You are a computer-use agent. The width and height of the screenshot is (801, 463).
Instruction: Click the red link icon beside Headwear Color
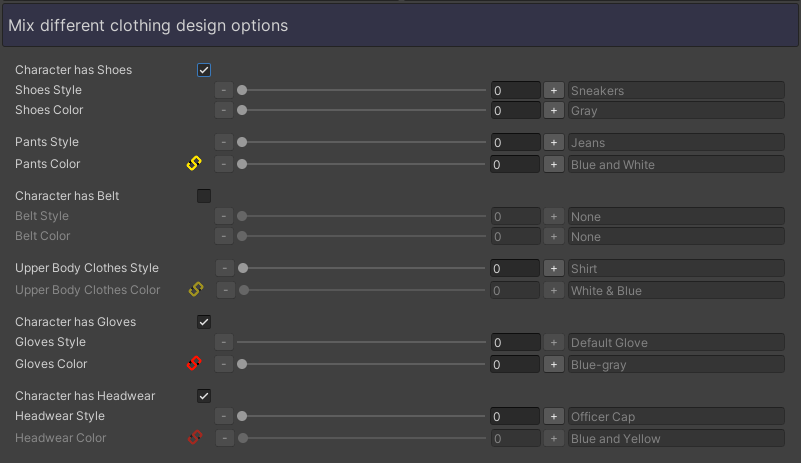pos(195,438)
